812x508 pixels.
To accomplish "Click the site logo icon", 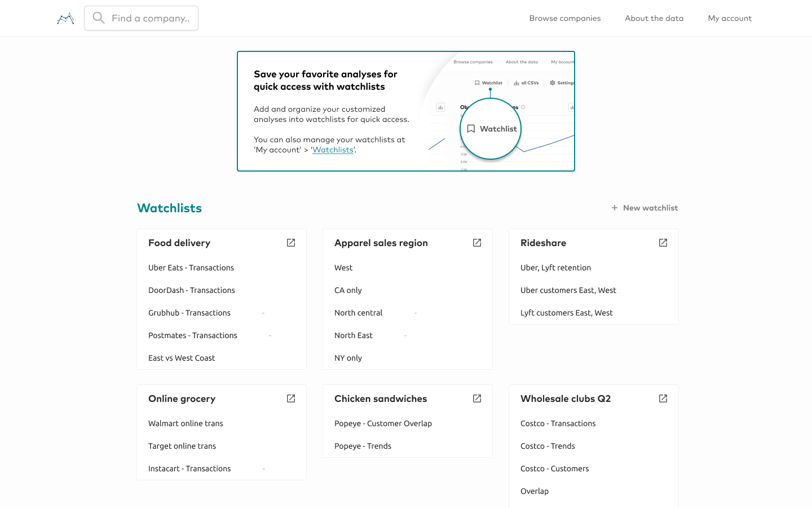I will (65, 19).
